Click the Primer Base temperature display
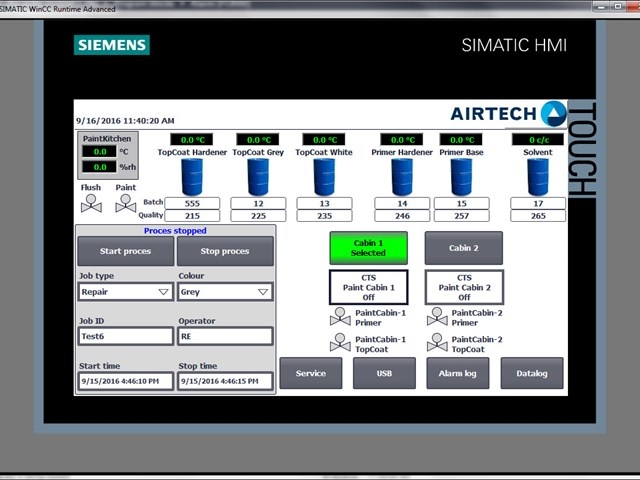640x480 pixels. tap(461, 140)
